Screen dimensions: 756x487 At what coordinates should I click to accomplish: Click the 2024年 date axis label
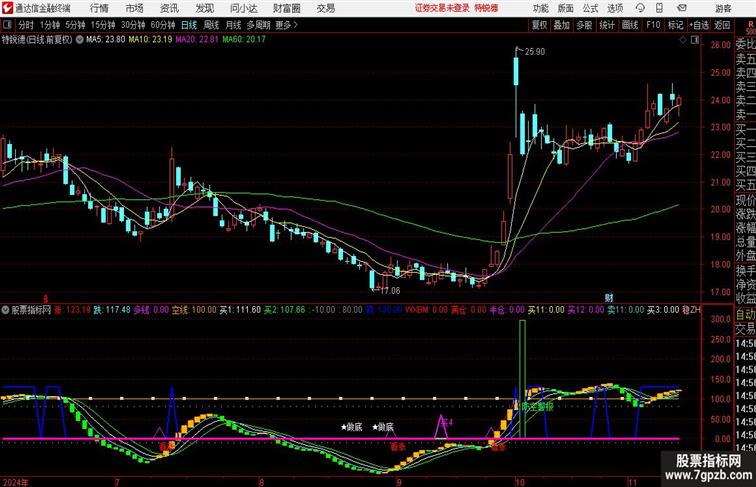point(15,482)
